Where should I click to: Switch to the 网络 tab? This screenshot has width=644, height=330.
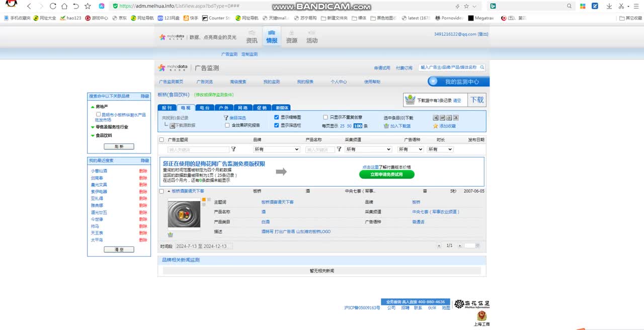point(243,108)
